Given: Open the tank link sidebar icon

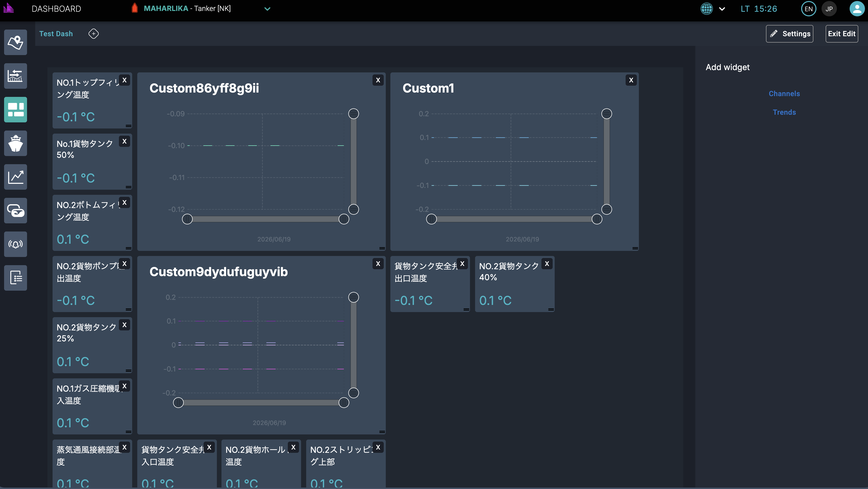Looking at the screenshot, I should 16,211.
